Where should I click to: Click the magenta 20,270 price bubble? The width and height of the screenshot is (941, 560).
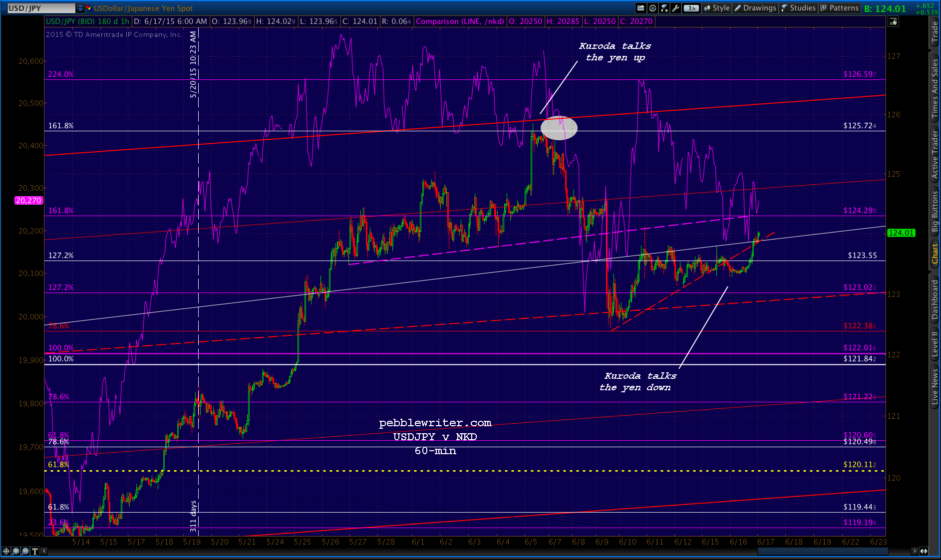(x=28, y=200)
